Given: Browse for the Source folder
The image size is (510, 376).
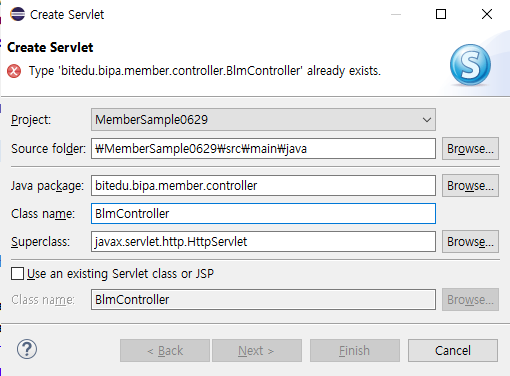Looking at the screenshot, I should click(470, 149).
